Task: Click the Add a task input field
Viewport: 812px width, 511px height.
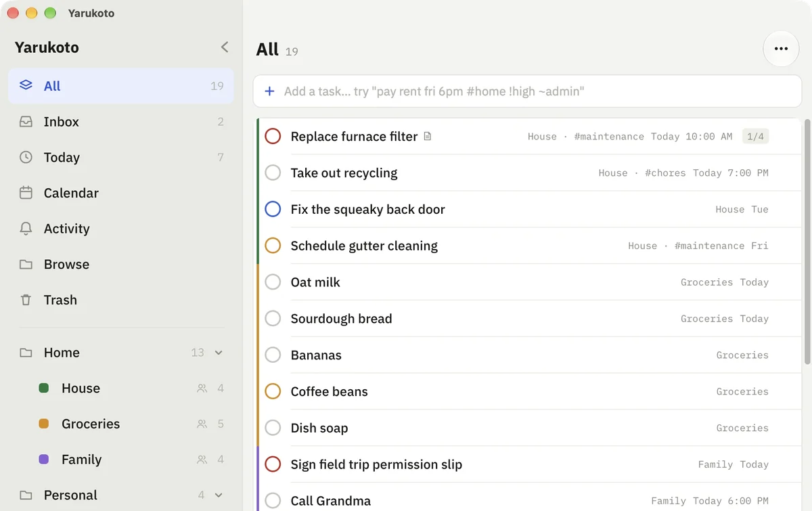Action: pos(527,91)
